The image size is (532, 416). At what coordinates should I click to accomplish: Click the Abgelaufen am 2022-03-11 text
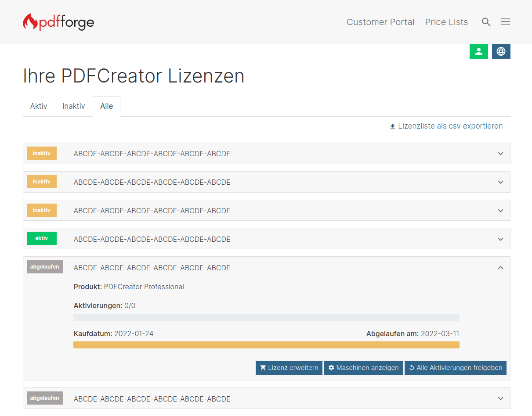point(413,334)
